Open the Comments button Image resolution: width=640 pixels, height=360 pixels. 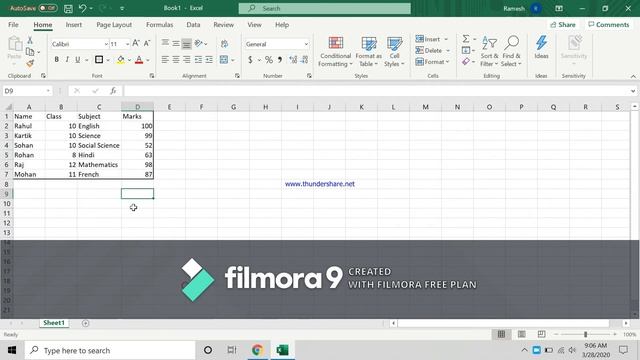pos(609,24)
